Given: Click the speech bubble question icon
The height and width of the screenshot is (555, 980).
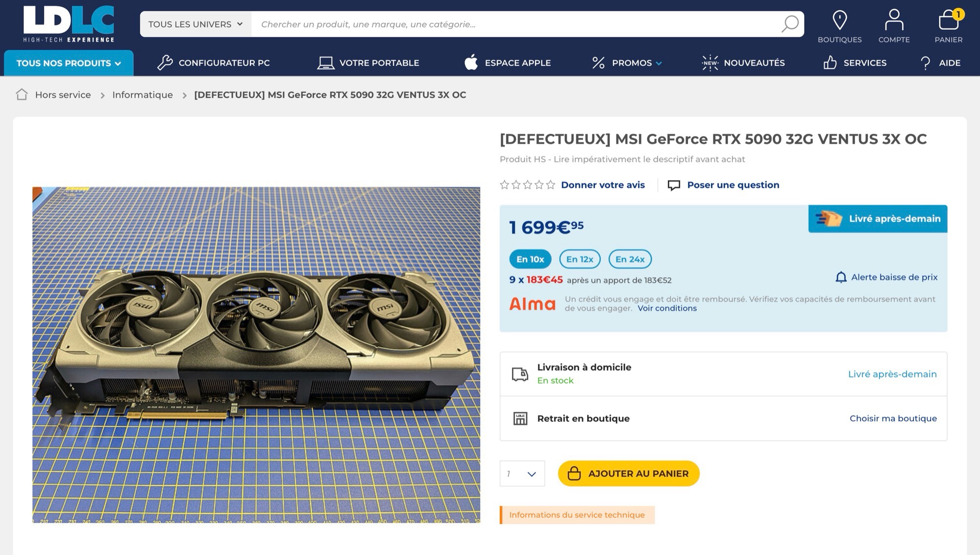Looking at the screenshot, I should tap(674, 185).
